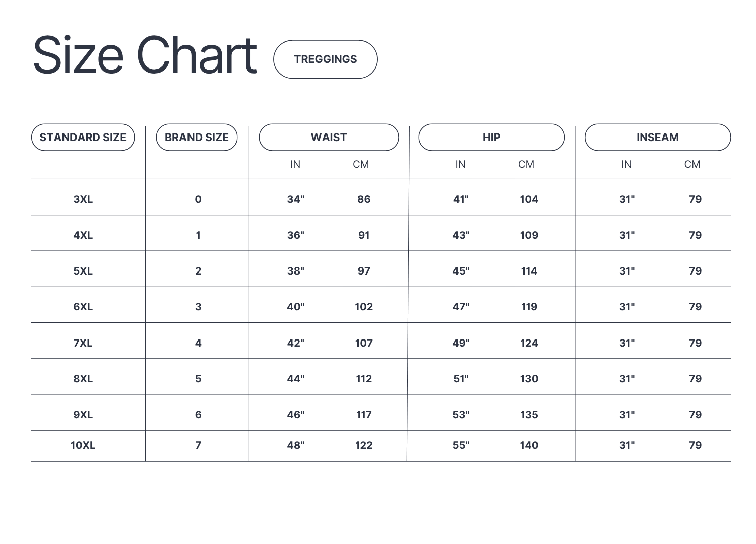Select the 122 cm waist value
The width and height of the screenshot is (756, 544).
[364, 445]
